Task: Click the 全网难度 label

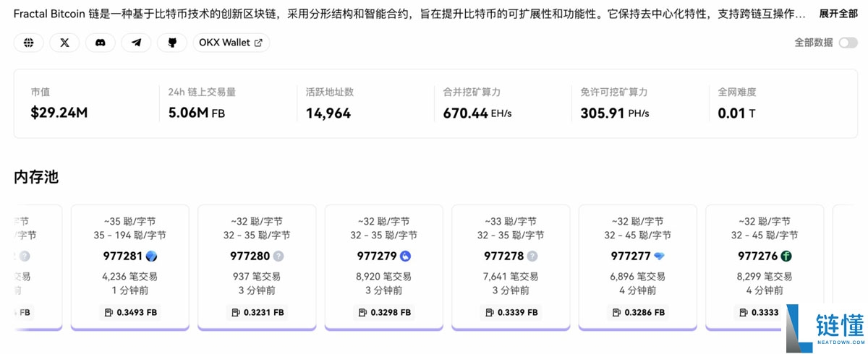Action: point(737,92)
